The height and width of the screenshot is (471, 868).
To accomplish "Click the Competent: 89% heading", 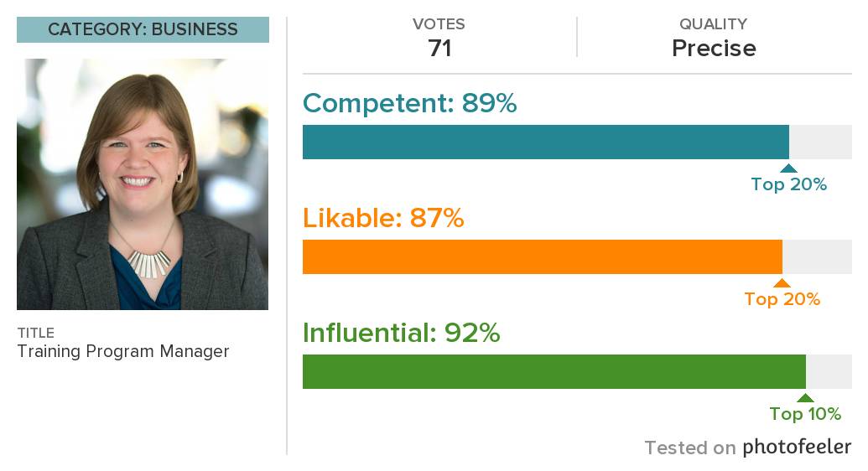I will coord(409,103).
